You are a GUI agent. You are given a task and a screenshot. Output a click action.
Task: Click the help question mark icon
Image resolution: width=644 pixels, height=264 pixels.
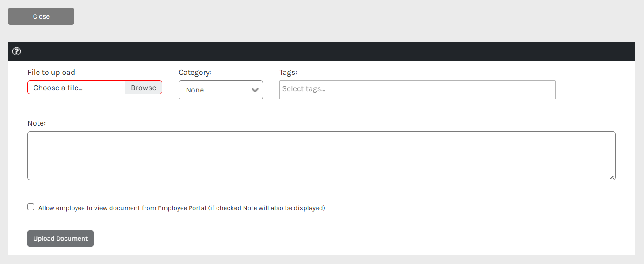pyautogui.click(x=16, y=51)
